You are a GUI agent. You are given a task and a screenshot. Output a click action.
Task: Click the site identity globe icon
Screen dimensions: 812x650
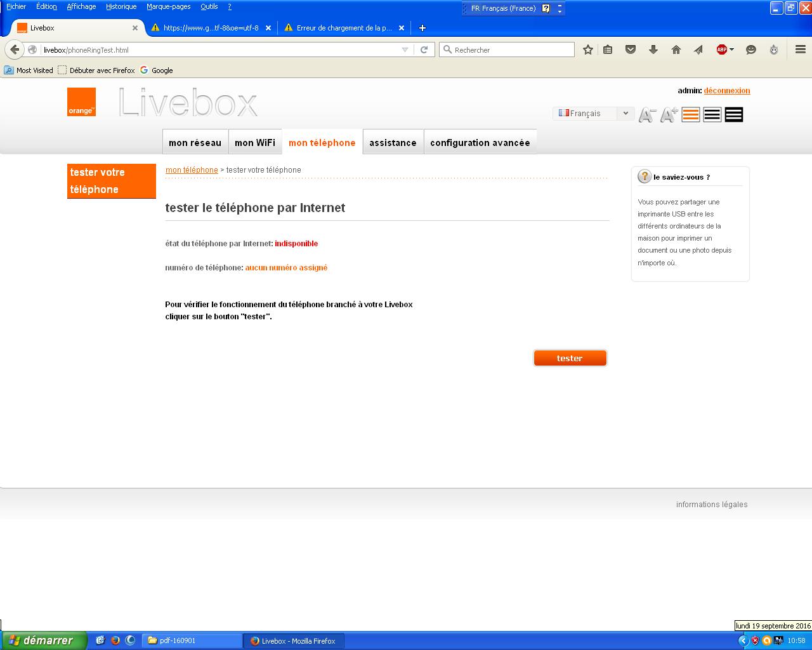point(32,50)
